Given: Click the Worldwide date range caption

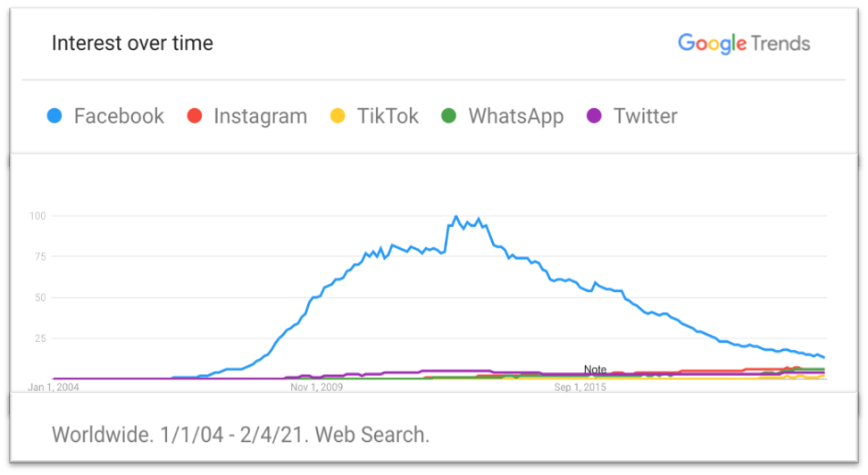Looking at the screenshot, I should (x=241, y=435).
